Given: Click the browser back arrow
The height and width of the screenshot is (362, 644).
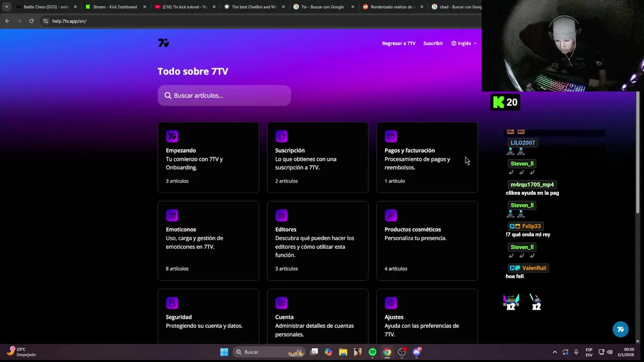Looking at the screenshot, I should (7, 21).
